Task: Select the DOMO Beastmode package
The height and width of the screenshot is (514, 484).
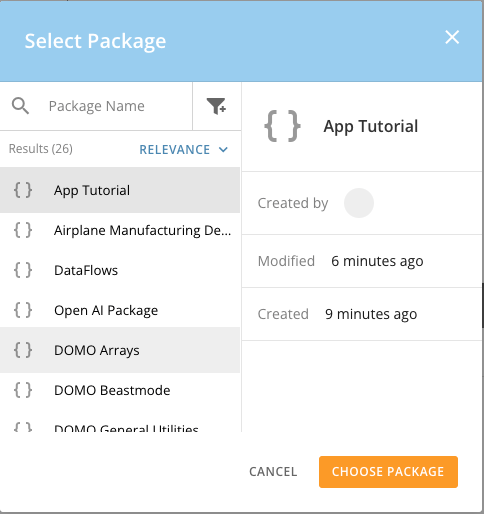Action: [x=120, y=390]
